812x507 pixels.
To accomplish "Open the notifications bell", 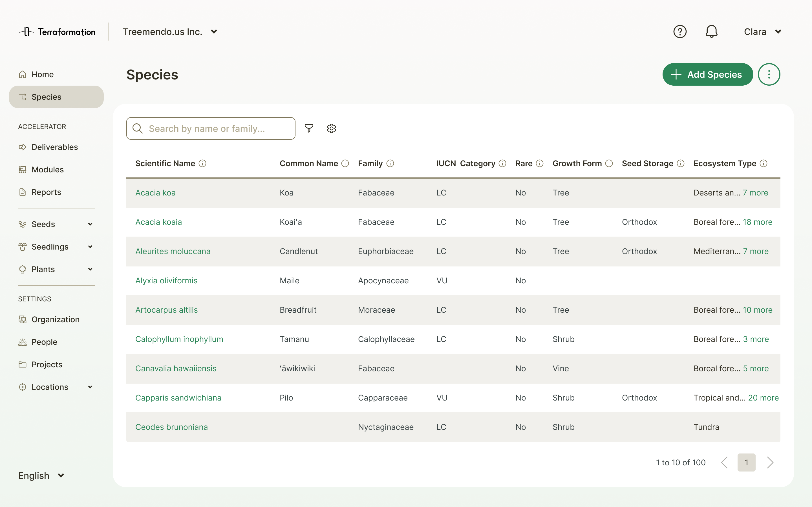I will coord(711,32).
